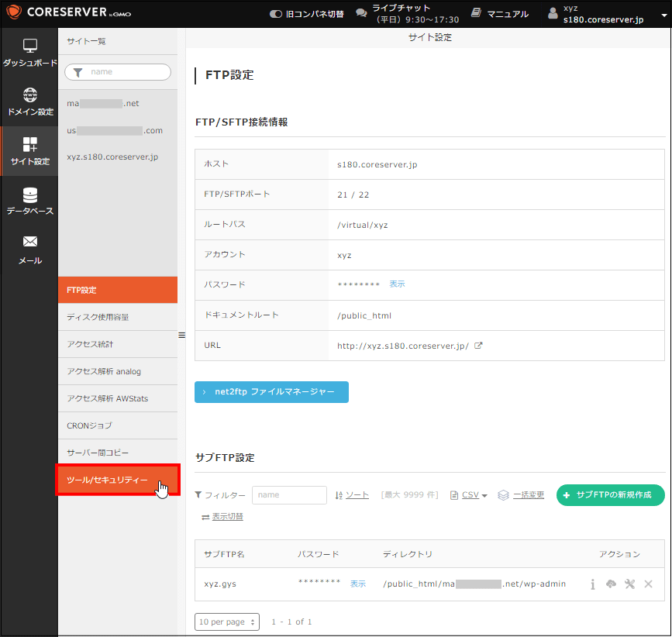Viewport: 672px width, 637px height.
Task: Click the 一括変更 link
Action: pos(529,494)
